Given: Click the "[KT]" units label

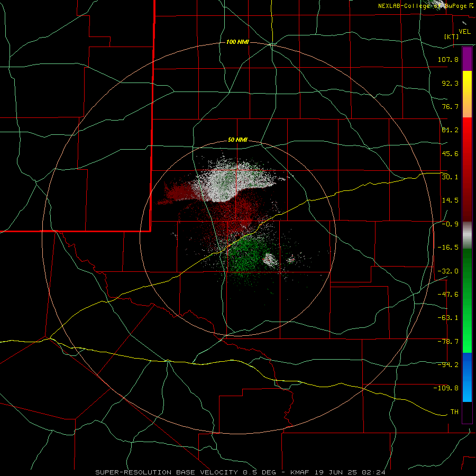Looking at the screenshot, I should (x=452, y=36).
